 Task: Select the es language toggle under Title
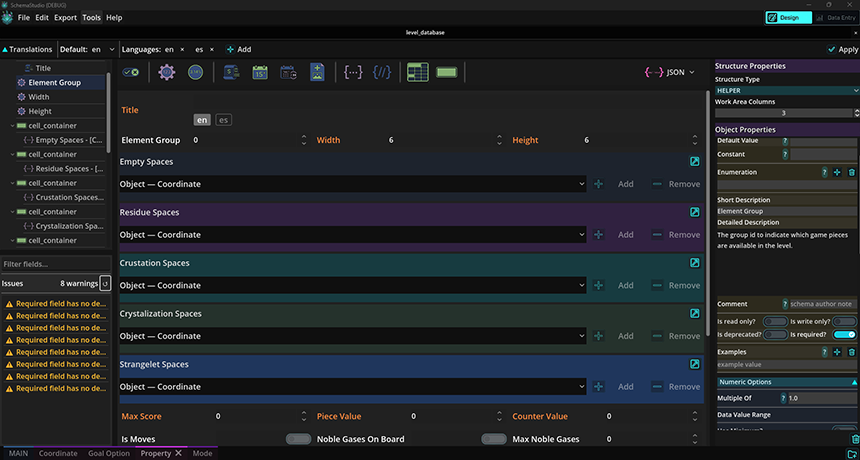(223, 120)
